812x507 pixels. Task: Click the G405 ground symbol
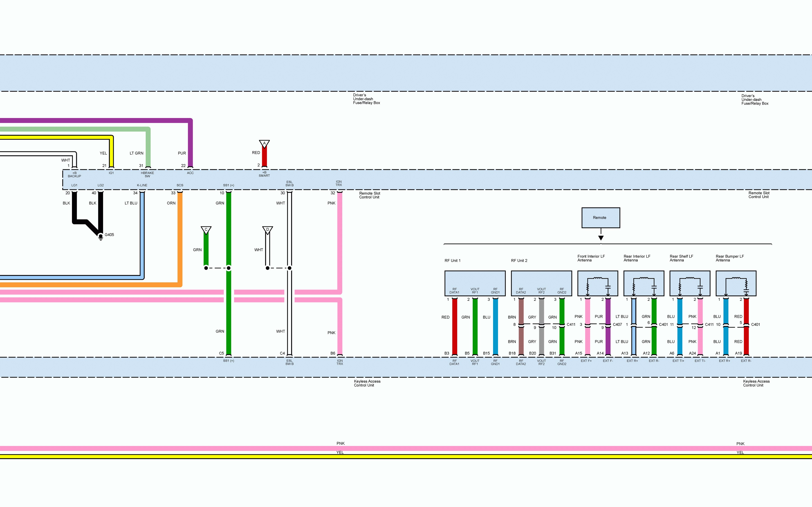click(x=100, y=237)
